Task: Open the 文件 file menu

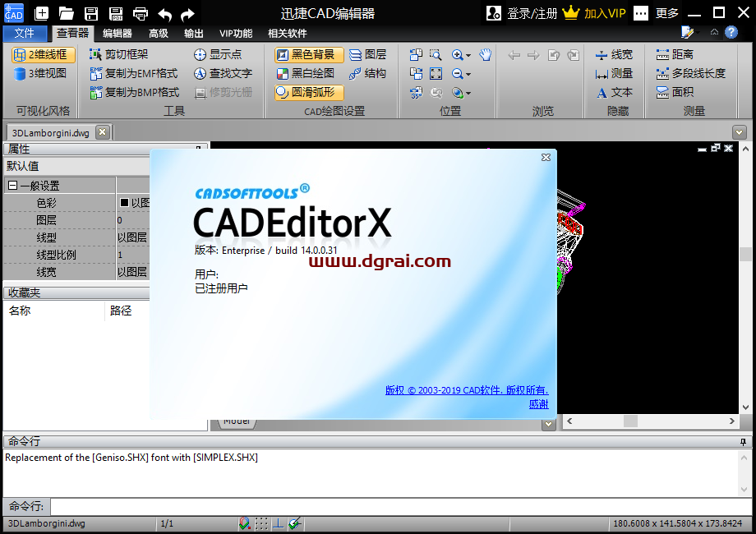Action: tap(25, 33)
